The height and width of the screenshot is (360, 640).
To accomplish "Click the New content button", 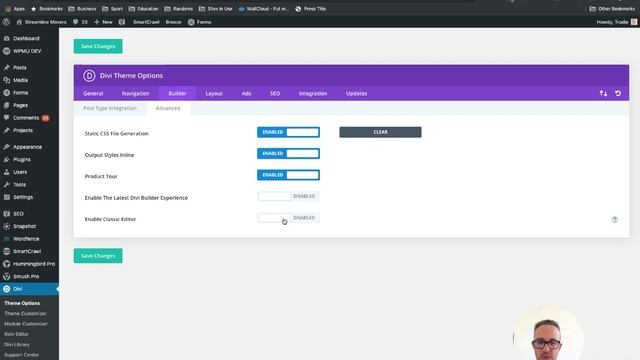I will coord(103,22).
